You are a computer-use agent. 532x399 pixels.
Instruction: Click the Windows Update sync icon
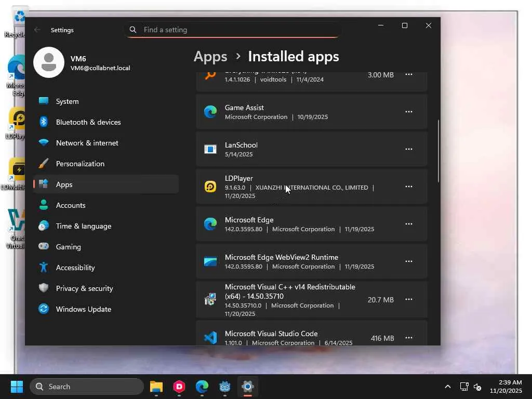tap(44, 309)
